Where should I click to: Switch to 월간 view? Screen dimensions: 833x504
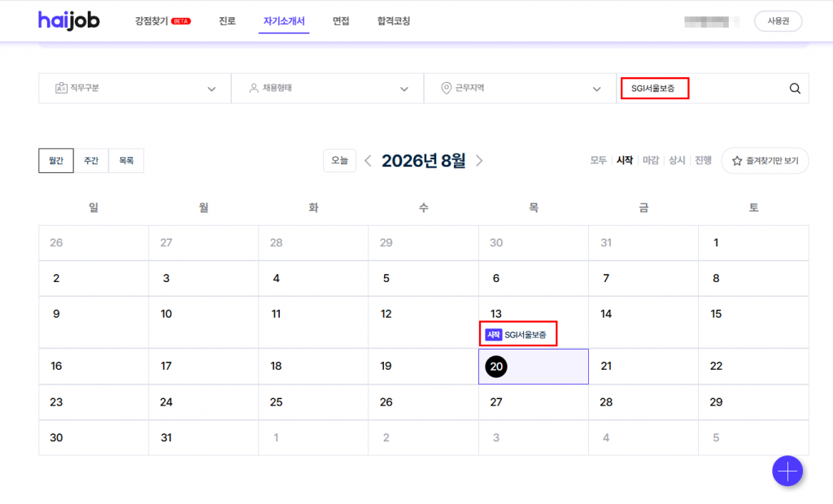point(56,160)
